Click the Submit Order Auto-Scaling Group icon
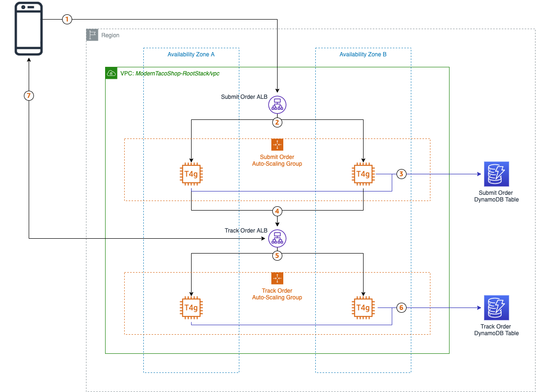 [277, 144]
